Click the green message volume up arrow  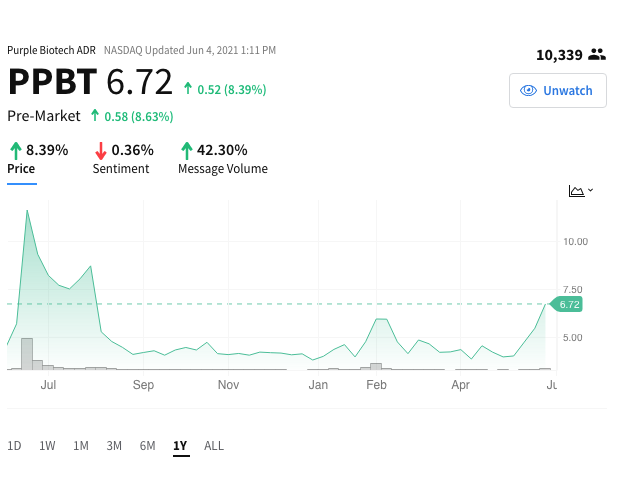coord(186,151)
